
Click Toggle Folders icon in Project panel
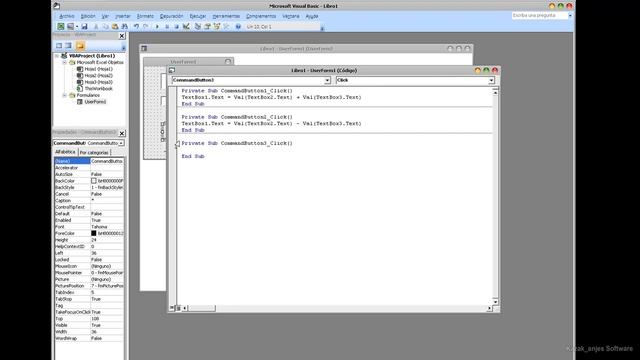[x=80, y=46]
